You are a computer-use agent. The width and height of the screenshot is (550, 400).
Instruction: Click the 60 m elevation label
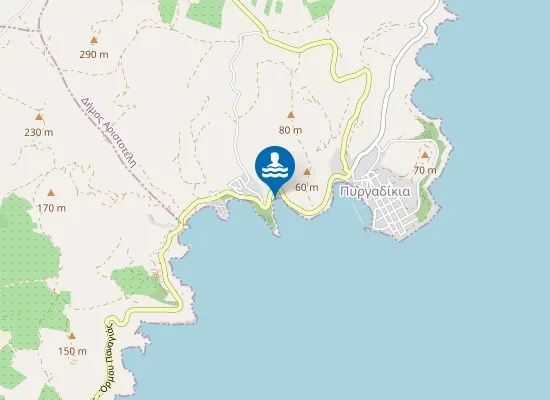(307, 187)
